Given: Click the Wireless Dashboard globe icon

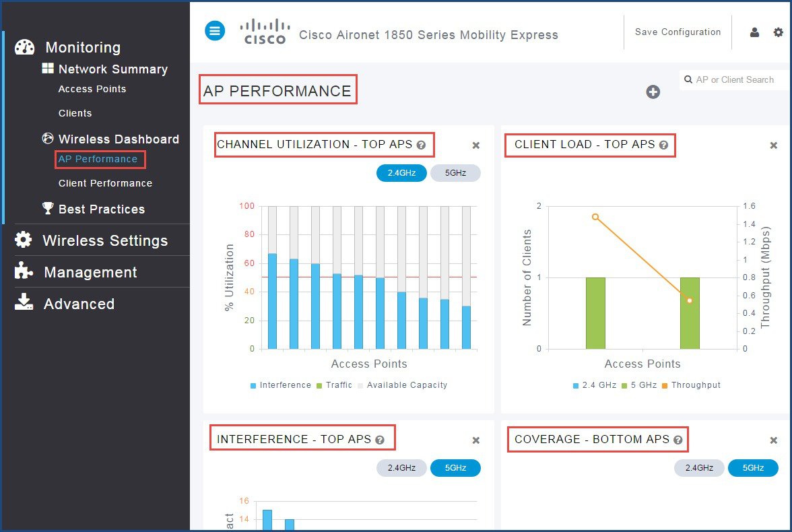Looking at the screenshot, I should (47, 139).
